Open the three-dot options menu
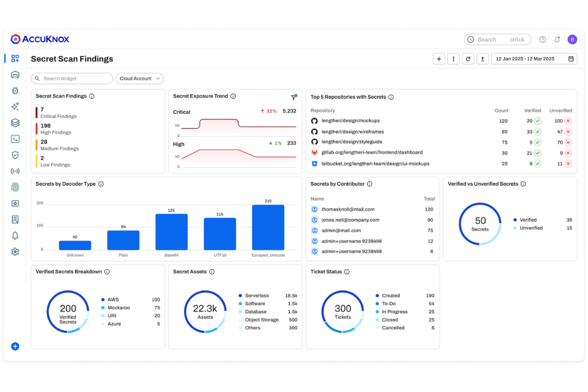This screenshot has height=392, width=588. click(x=454, y=58)
